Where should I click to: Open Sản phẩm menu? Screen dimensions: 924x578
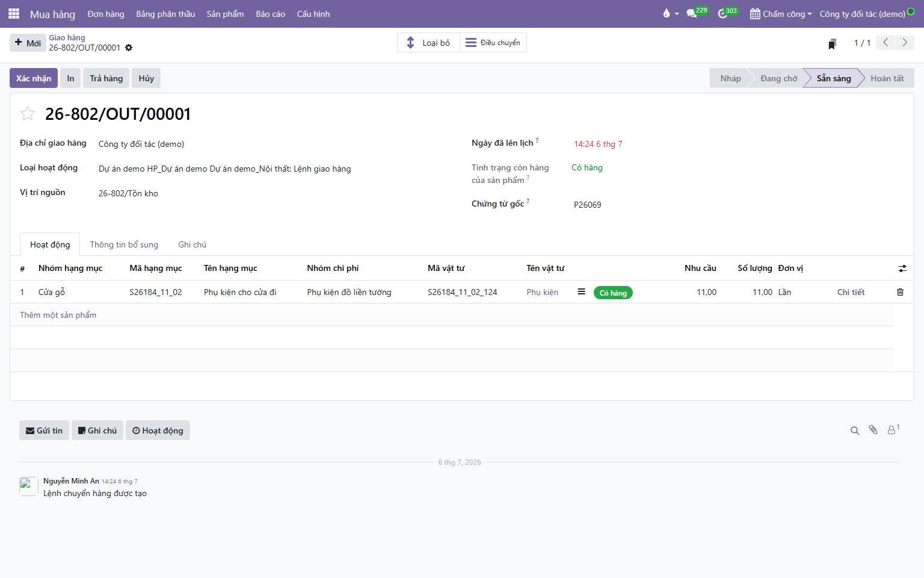(225, 14)
